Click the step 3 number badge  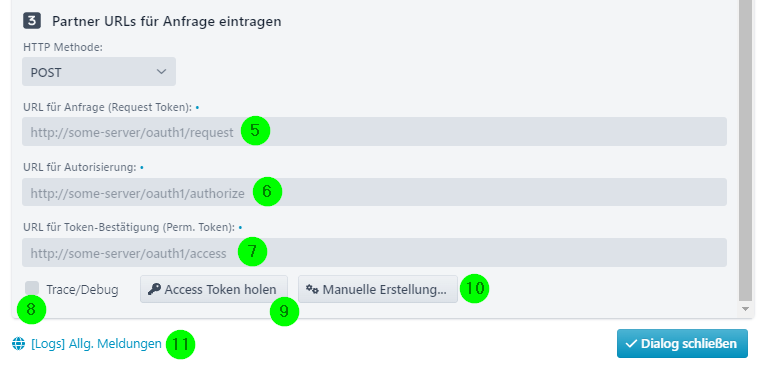point(32,21)
